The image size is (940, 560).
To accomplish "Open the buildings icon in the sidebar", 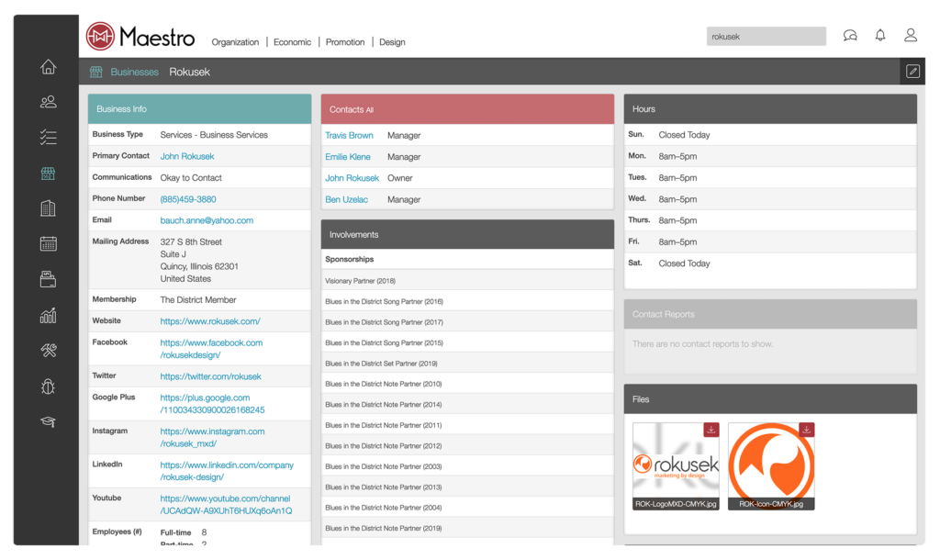I will [48, 208].
